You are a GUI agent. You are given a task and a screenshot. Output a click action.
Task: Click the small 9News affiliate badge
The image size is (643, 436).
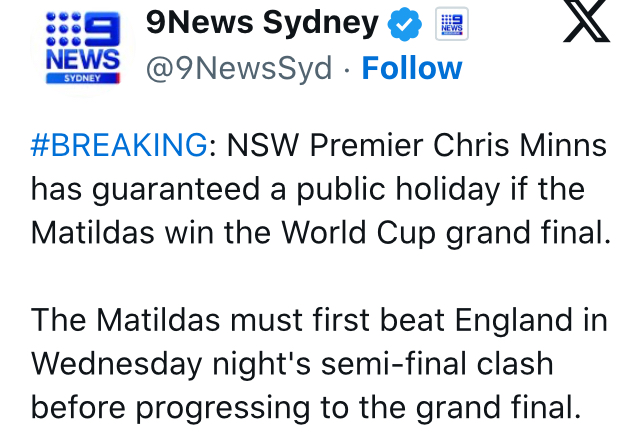[x=451, y=25]
